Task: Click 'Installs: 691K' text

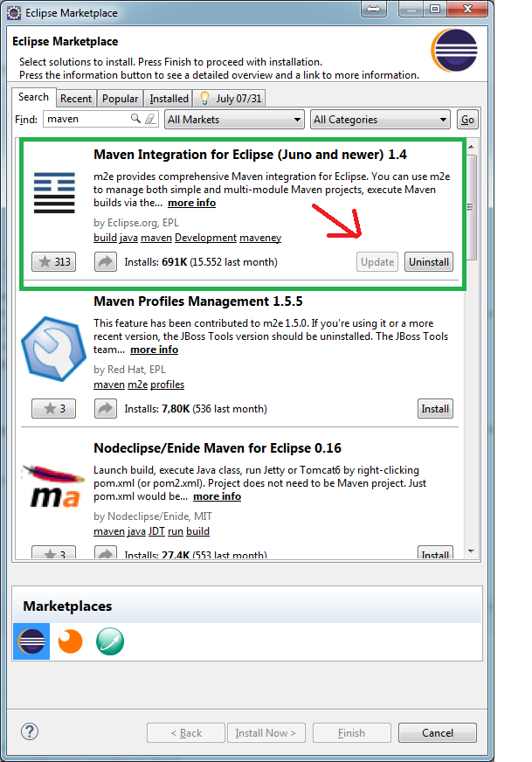Action: [x=156, y=262]
